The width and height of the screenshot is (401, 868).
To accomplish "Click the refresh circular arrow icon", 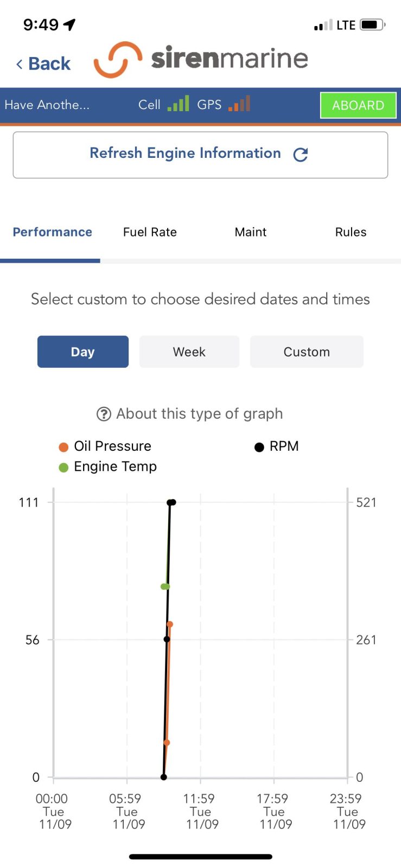I will 300,155.
